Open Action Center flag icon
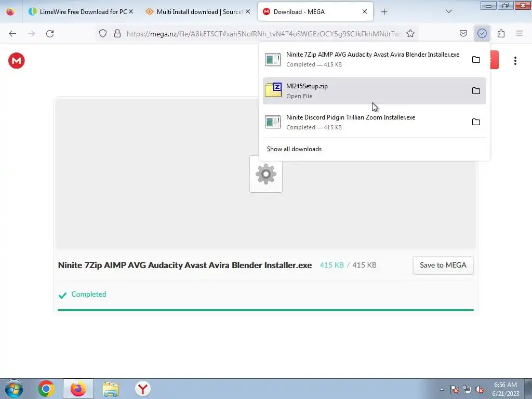532x399 pixels. click(455, 389)
